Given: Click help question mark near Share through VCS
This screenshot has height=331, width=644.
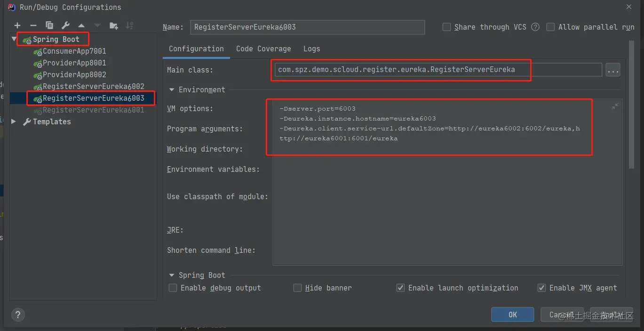Looking at the screenshot, I should (535, 27).
